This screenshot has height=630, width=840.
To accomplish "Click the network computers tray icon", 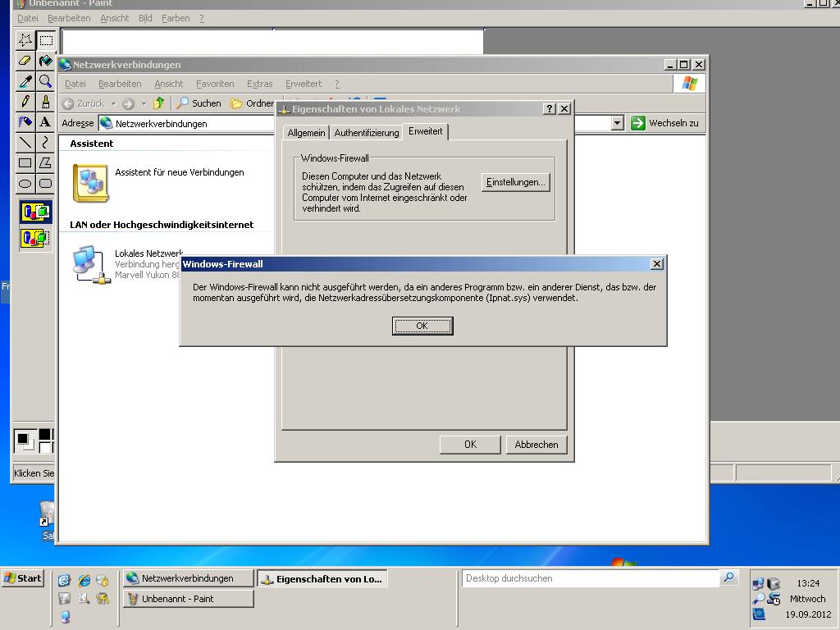I will point(758,583).
